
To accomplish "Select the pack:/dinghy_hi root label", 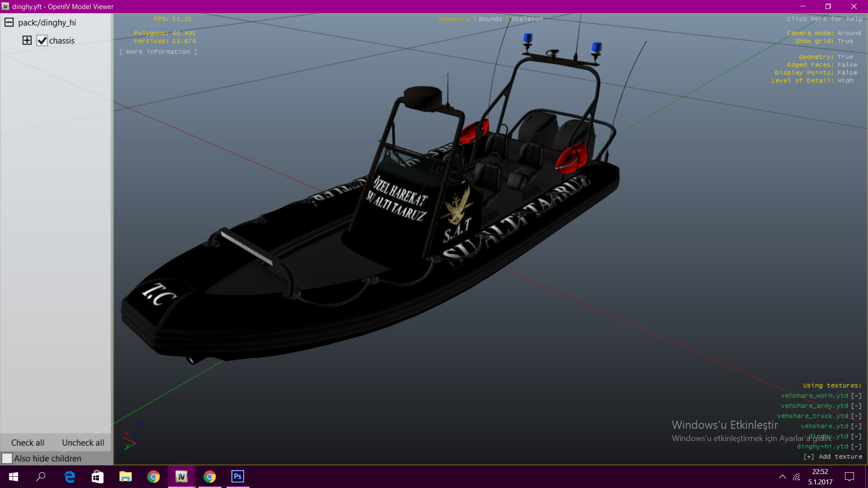I will 47,23.
